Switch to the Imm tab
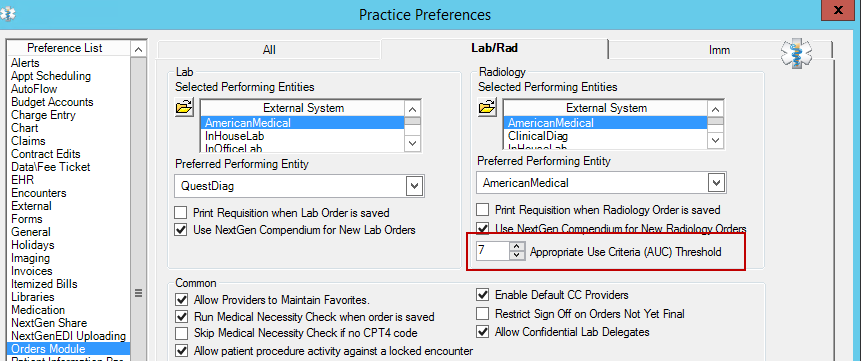Viewport: 861px width, 361px height. (x=719, y=50)
